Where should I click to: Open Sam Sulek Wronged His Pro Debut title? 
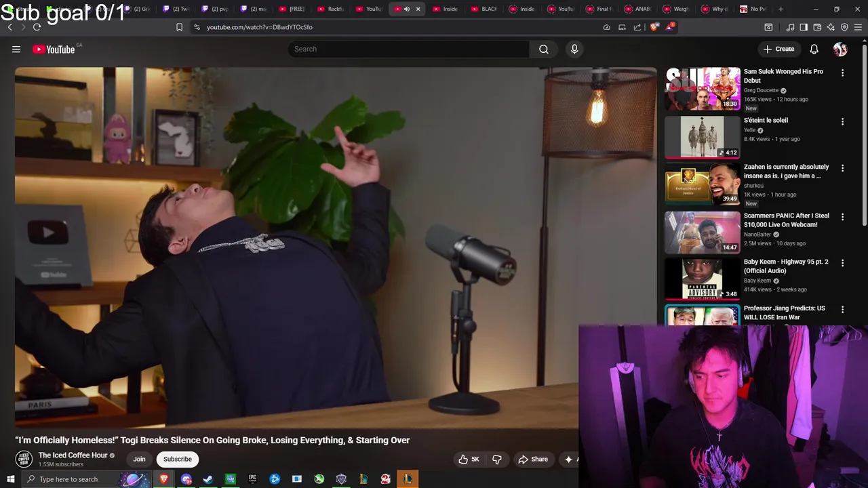[783, 76]
